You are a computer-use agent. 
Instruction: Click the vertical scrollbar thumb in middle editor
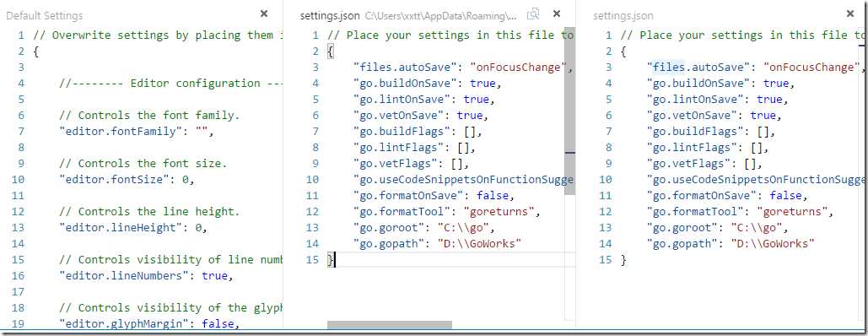tap(569, 111)
